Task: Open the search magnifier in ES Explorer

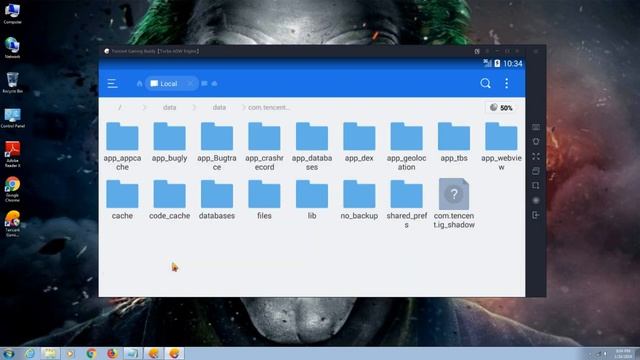Action: click(x=485, y=83)
